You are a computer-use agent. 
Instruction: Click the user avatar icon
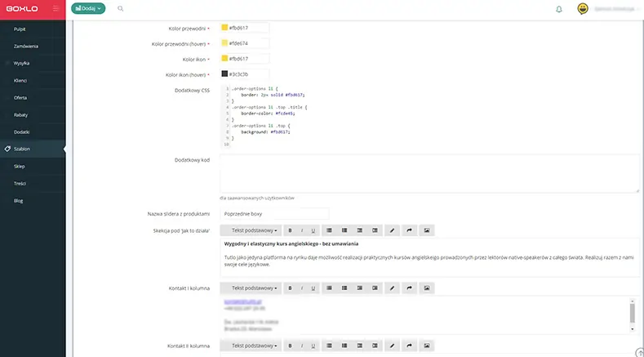[x=583, y=9]
